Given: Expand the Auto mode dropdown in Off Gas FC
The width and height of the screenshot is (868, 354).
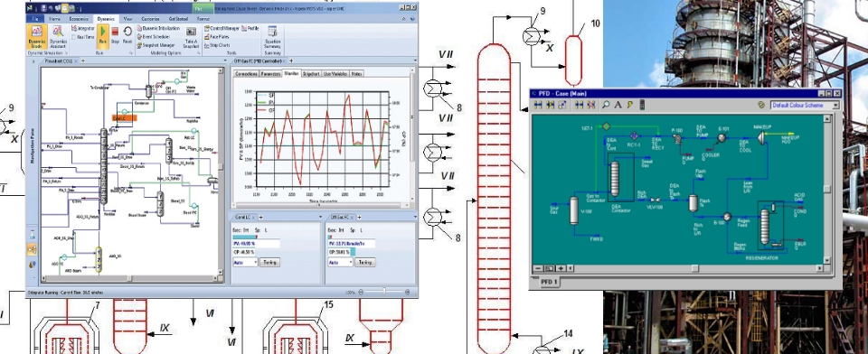Looking at the screenshot, I should (341, 262).
